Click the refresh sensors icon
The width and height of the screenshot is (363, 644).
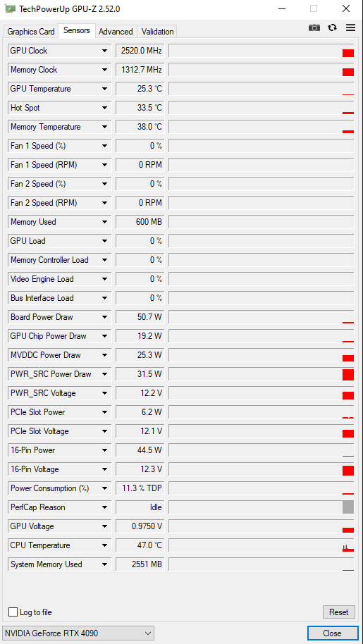click(332, 28)
